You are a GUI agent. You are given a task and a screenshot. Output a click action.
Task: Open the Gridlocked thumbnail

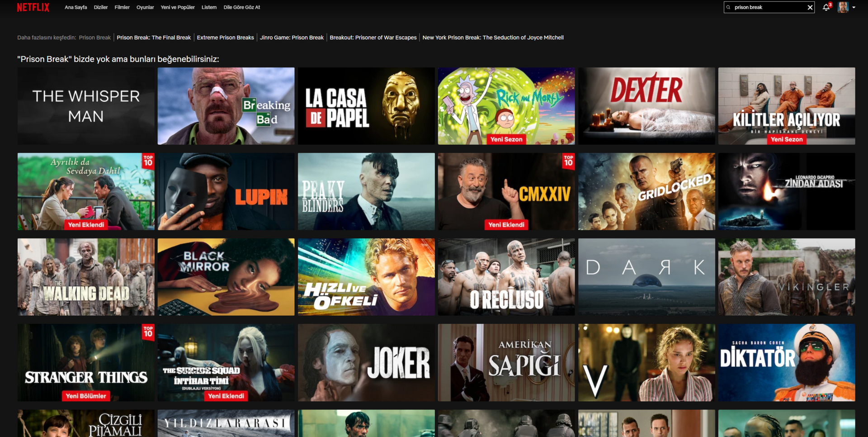pos(646,191)
